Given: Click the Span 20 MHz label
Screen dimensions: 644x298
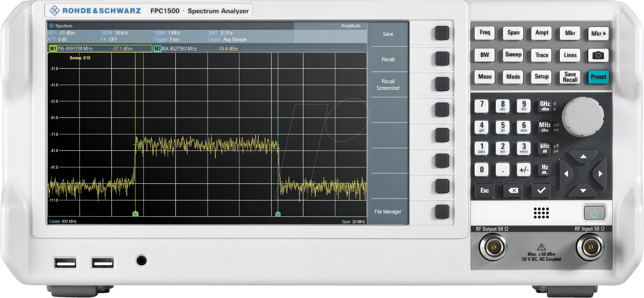Looking at the screenshot, I should tap(353, 222).
